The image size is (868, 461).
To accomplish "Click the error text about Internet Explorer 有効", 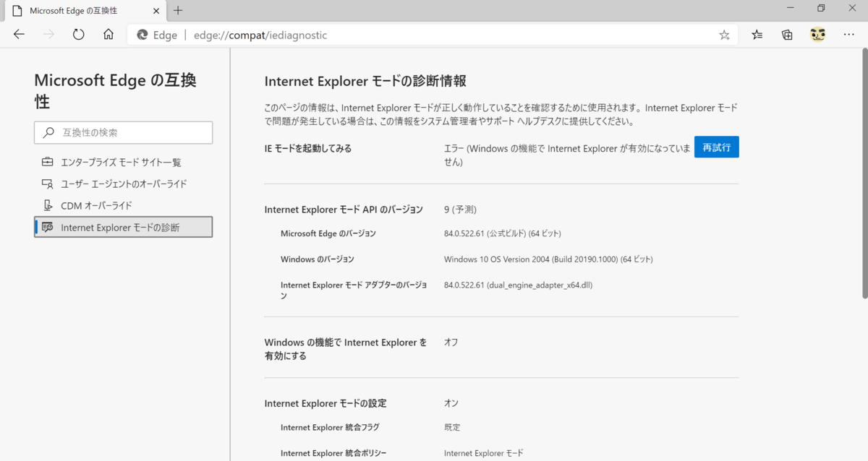I will point(567,155).
